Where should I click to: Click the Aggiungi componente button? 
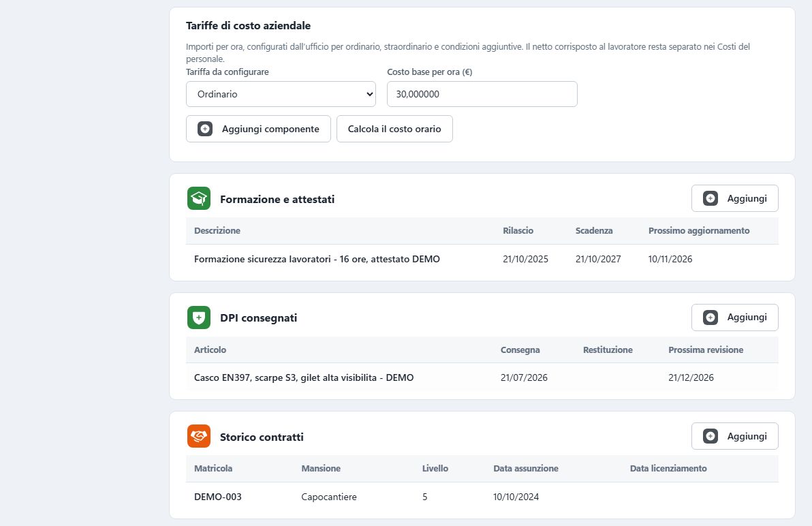point(258,129)
